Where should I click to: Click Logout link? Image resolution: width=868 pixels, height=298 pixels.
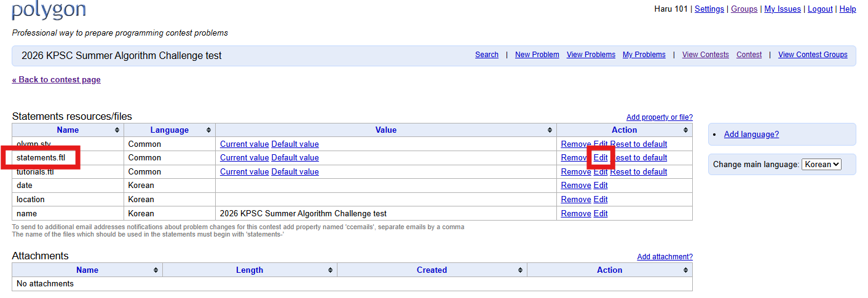point(820,9)
